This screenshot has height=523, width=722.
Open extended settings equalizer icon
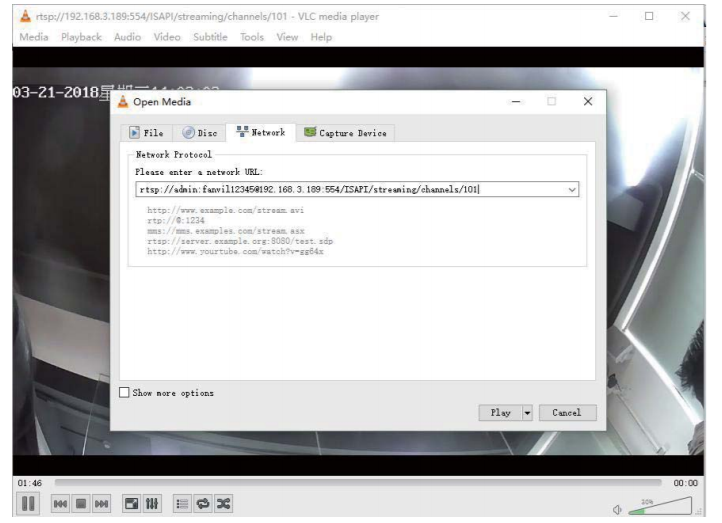[x=152, y=504]
